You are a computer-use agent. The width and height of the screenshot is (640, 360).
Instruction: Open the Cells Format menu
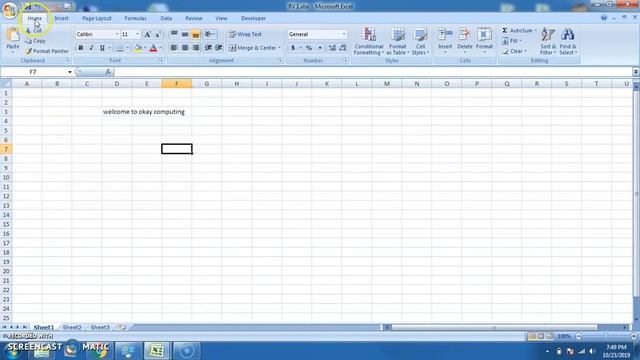(484, 40)
